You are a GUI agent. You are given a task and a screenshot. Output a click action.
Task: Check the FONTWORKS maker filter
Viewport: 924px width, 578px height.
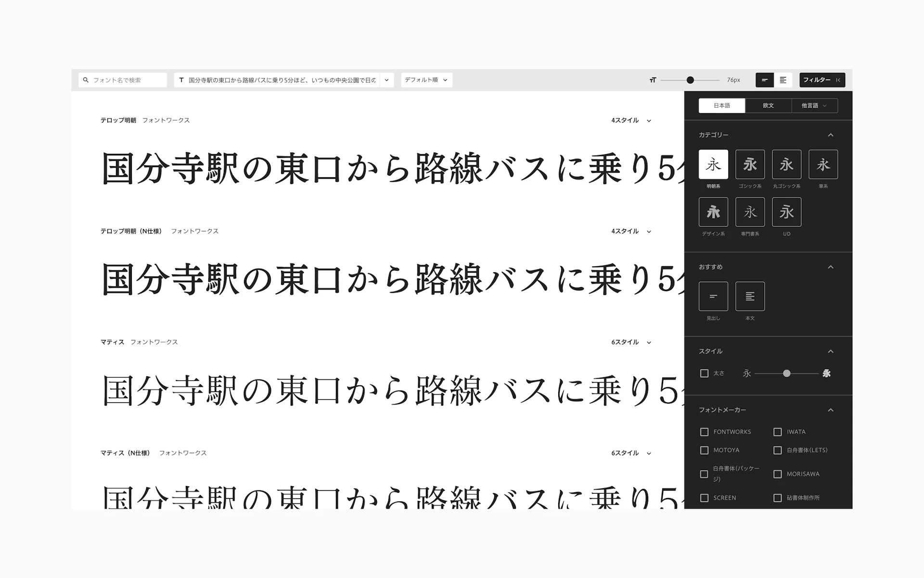(x=704, y=432)
